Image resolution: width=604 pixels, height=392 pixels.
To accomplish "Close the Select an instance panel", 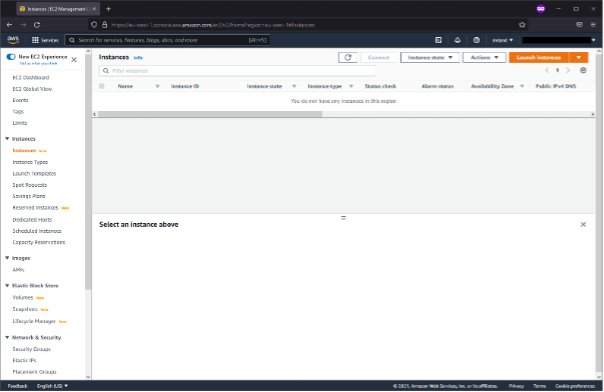I will click(583, 224).
